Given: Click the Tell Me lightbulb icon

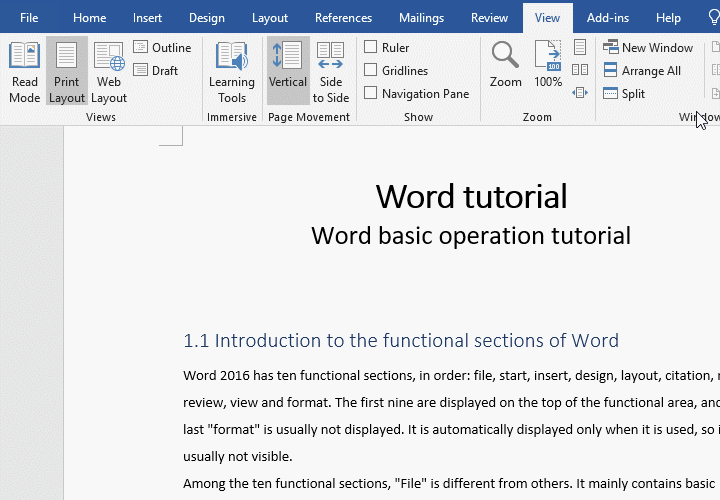Looking at the screenshot, I should pos(714,17).
